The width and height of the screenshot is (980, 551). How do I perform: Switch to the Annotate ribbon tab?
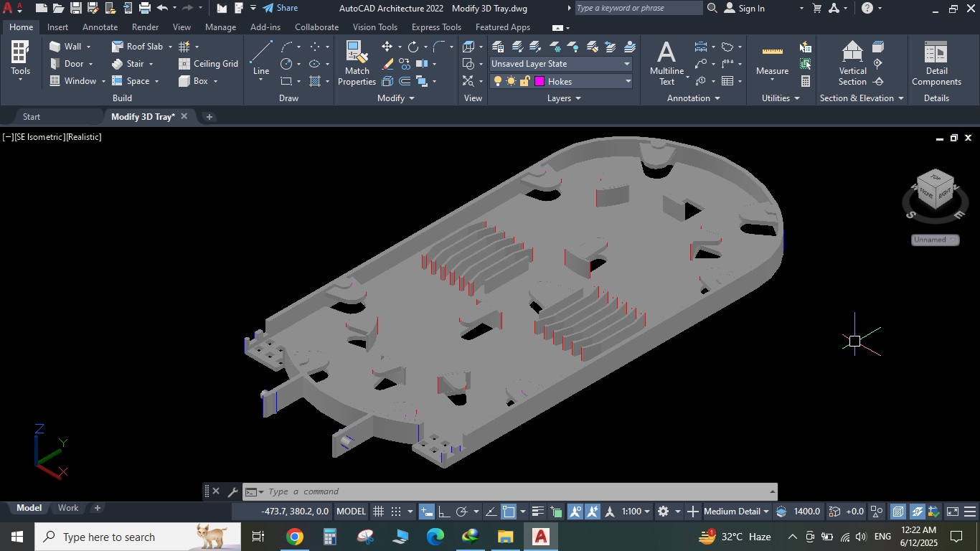coord(100,27)
